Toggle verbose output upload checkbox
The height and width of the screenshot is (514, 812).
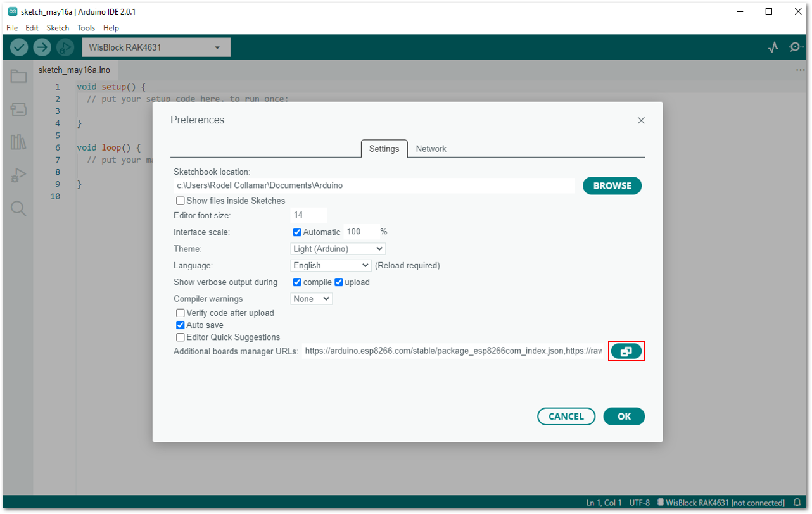click(339, 282)
